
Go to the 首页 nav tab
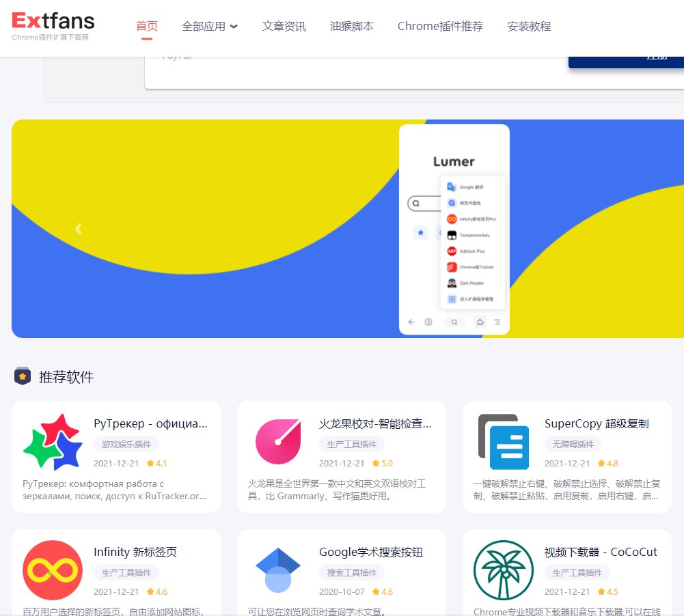(x=146, y=26)
